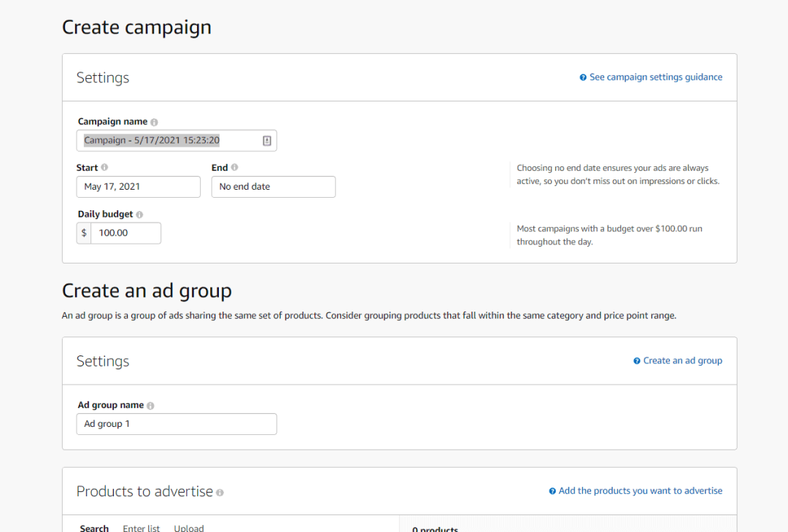
Task: Click the Create an ad group link
Action: [682, 360]
